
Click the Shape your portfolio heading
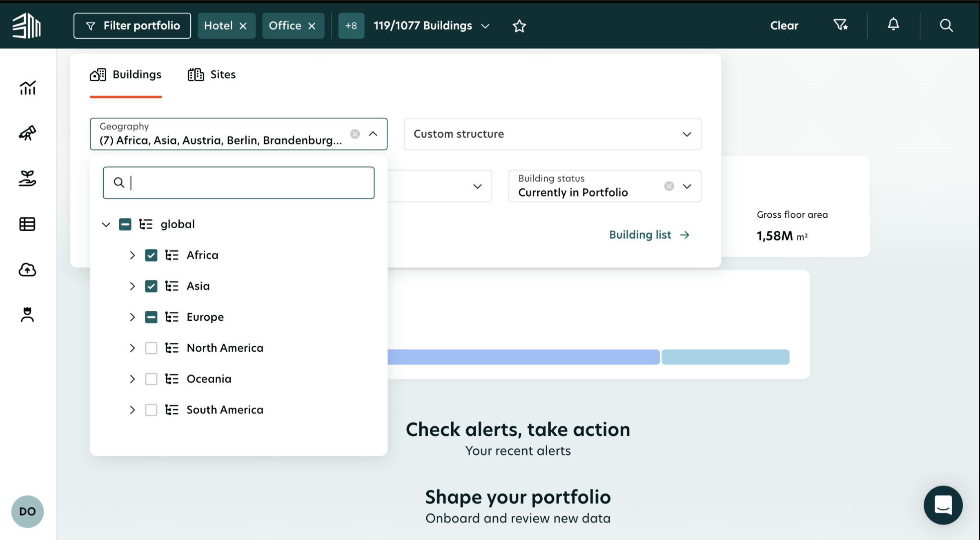pyautogui.click(x=518, y=497)
